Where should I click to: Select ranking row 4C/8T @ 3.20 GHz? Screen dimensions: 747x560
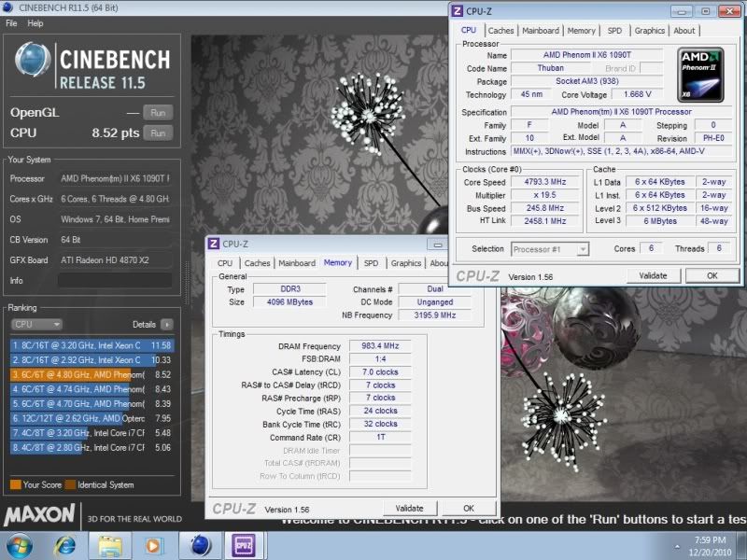(x=91, y=433)
